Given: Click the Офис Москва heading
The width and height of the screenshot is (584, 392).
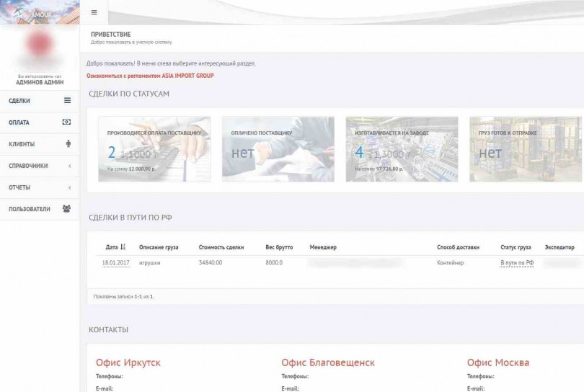Looking at the screenshot, I should tap(498, 362).
